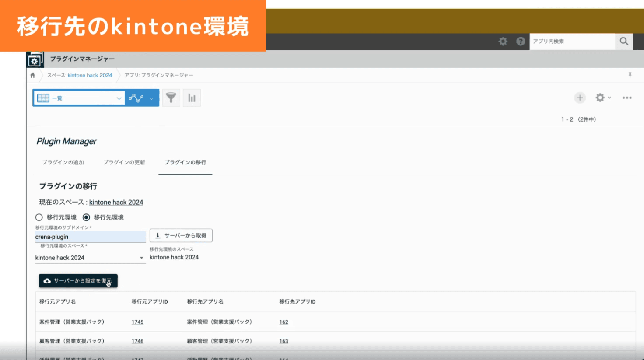644x360 pixels.
Task: Click the pin icon in breadcrumb bar
Action: pos(630,75)
